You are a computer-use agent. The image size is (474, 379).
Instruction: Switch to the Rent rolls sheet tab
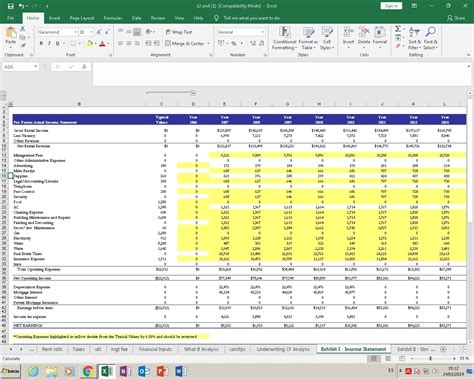52,349
